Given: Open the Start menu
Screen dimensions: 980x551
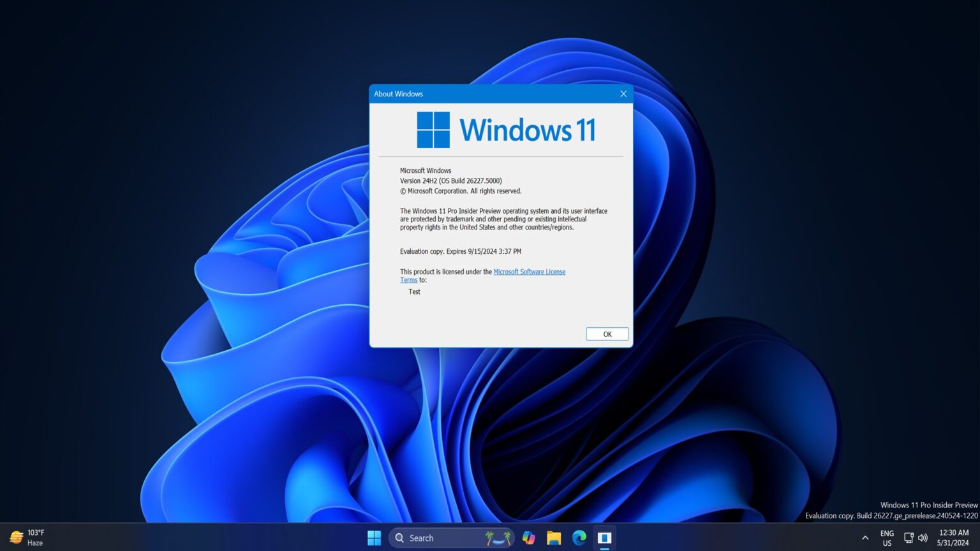Looking at the screenshot, I should pyautogui.click(x=374, y=538).
